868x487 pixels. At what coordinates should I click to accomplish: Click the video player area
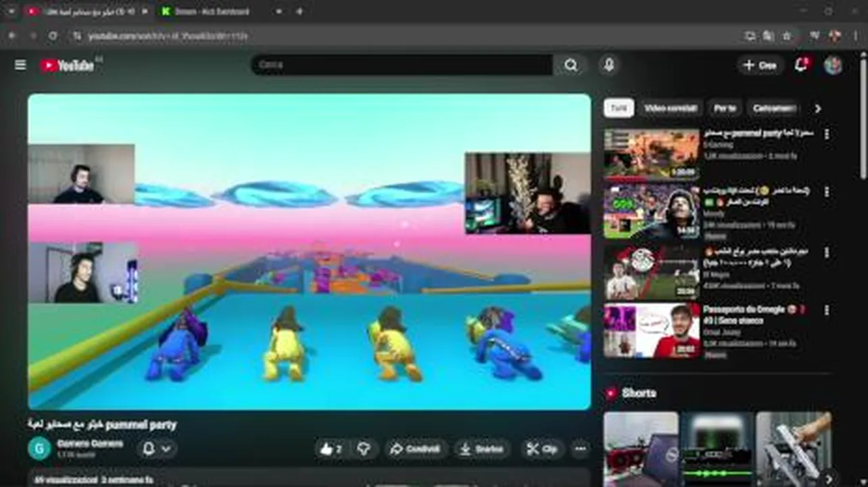pyautogui.click(x=309, y=252)
